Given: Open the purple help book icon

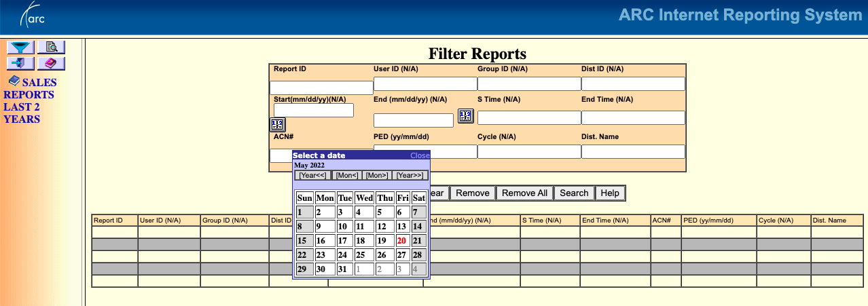Looking at the screenshot, I should [x=52, y=63].
